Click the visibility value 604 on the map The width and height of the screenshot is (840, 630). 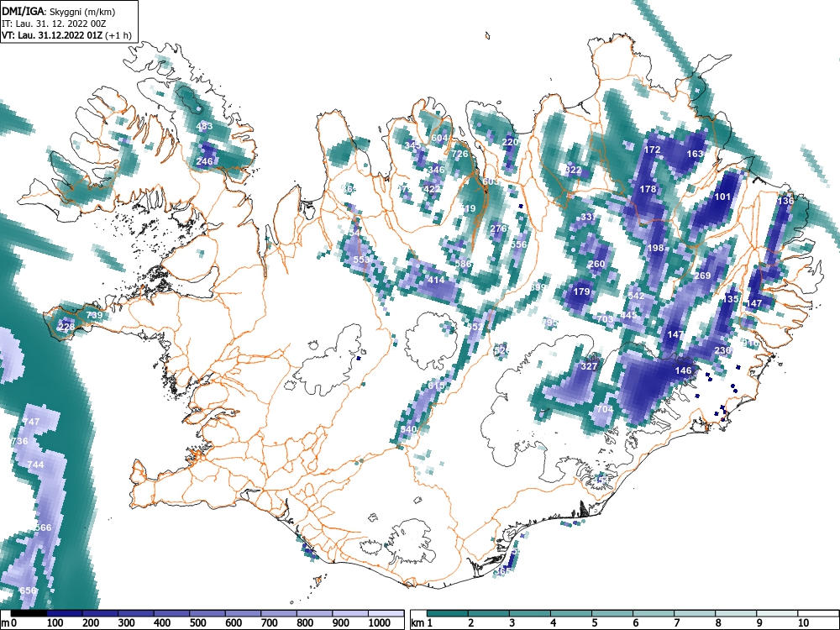[x=439, y=138]
